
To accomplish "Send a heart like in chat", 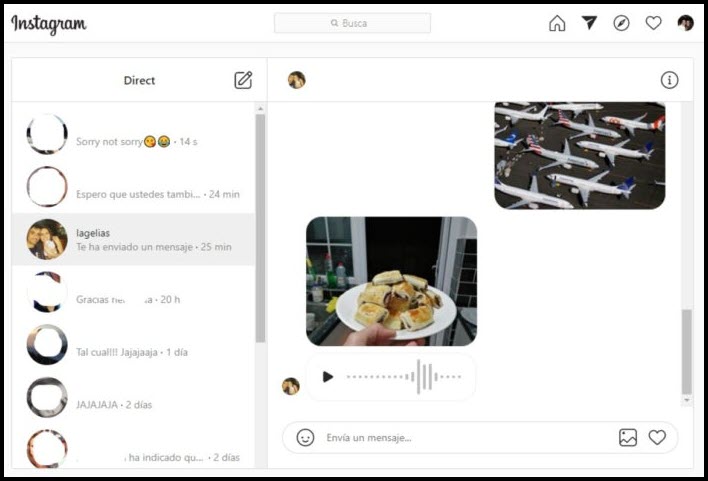I will pos(657,437).
